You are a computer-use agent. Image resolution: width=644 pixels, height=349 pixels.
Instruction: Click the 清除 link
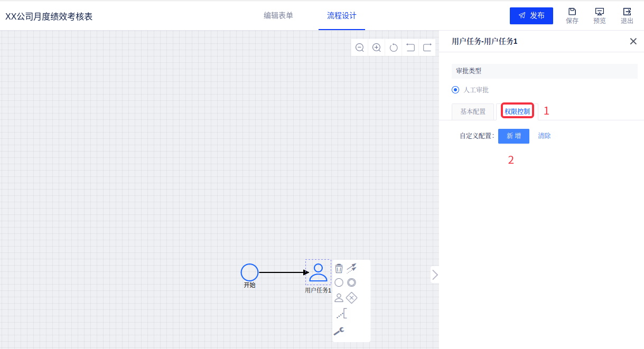click(x=544, y=136)
